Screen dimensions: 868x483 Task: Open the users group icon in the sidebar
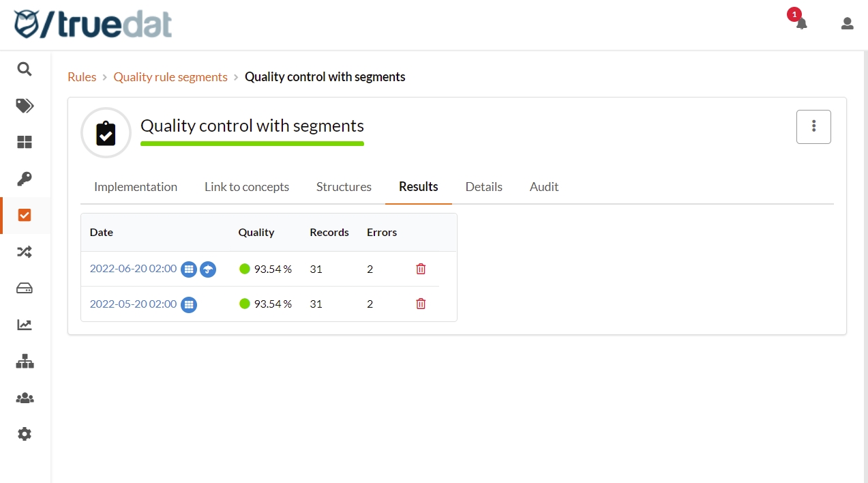(25, 398)
